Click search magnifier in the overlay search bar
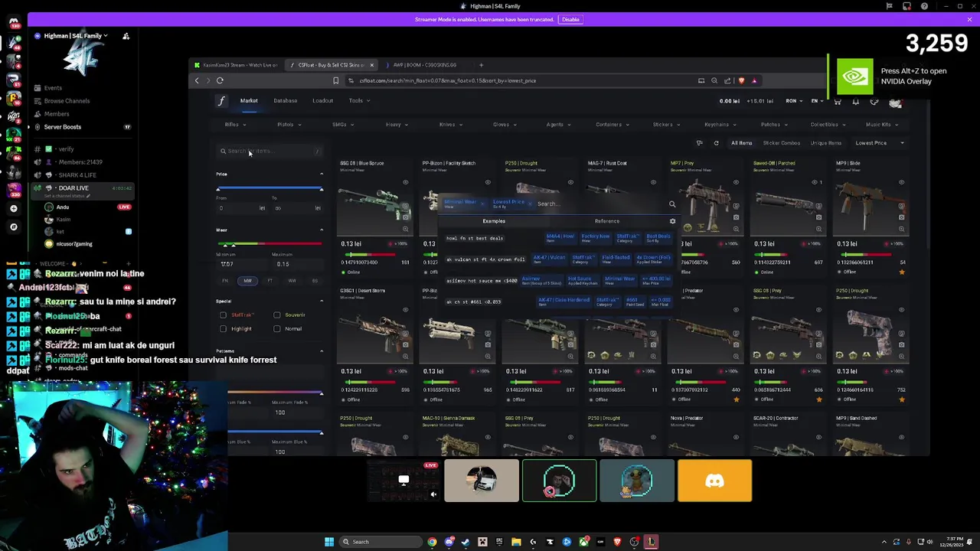 point(672,204)
